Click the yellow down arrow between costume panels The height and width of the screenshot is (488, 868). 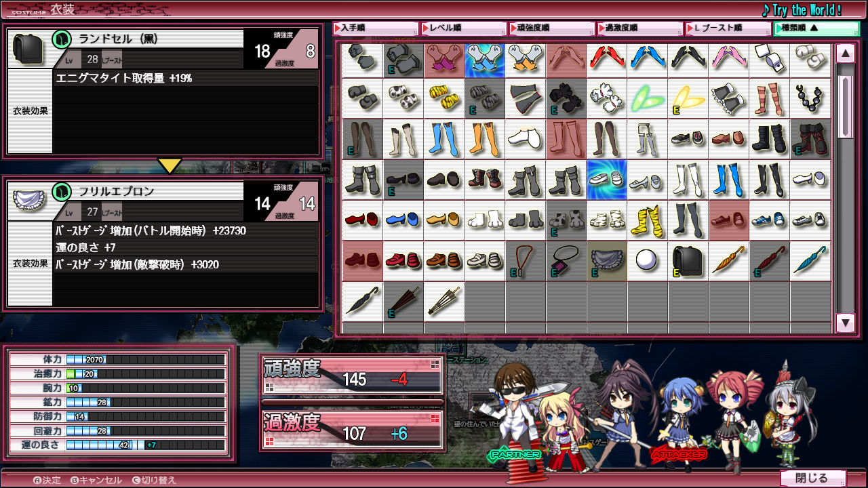pyautogui.click(x=170, y=165)
